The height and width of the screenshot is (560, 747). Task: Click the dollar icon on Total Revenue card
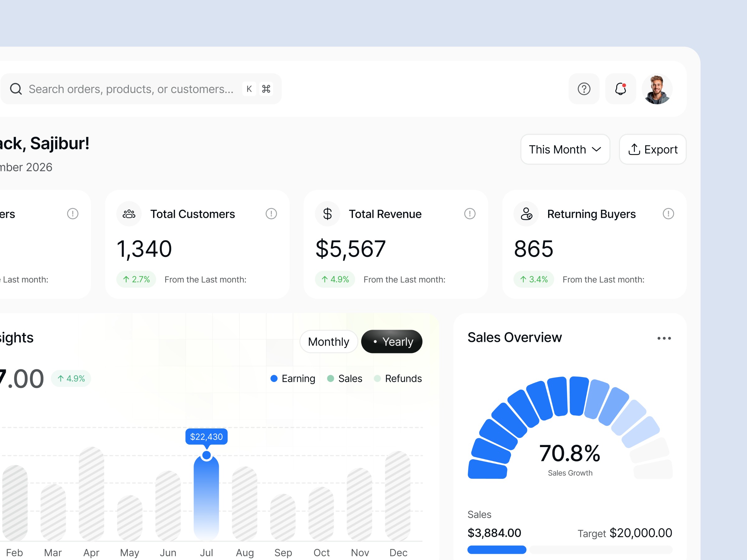click(327, 213)
